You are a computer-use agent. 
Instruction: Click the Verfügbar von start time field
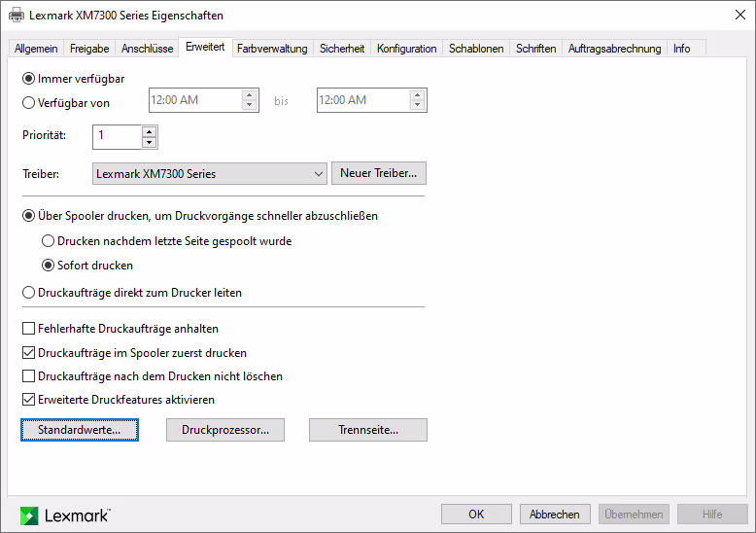click(195, 100)
